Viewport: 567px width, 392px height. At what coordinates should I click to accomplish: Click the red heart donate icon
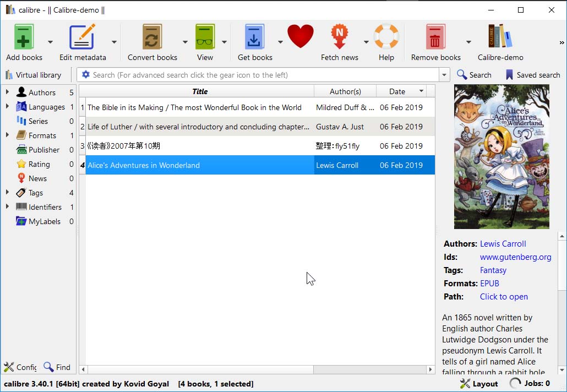pos(301,36)
